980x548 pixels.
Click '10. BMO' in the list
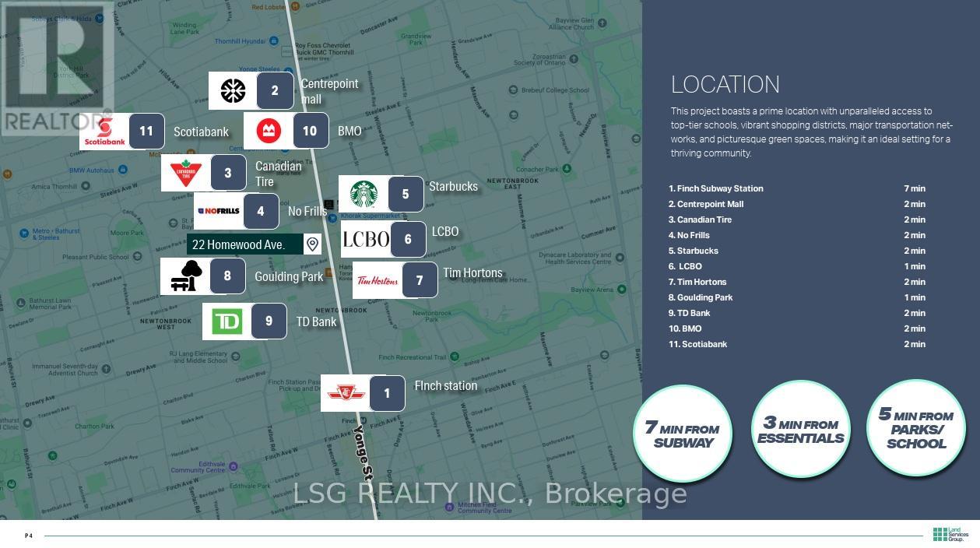tap(685, 328)
